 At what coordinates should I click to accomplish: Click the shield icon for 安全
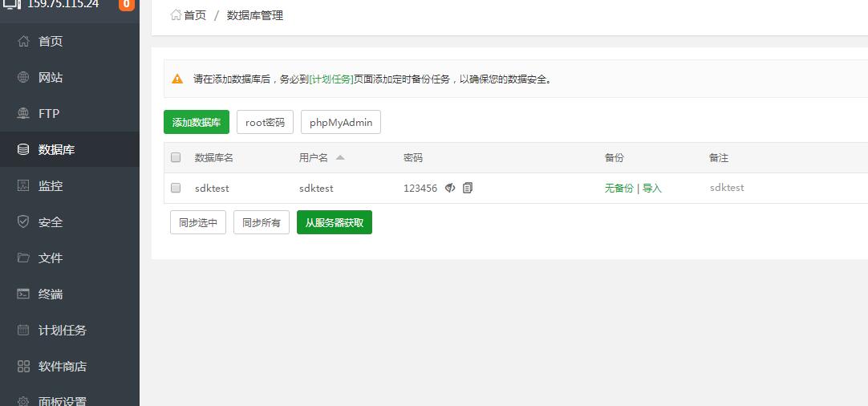23,222
